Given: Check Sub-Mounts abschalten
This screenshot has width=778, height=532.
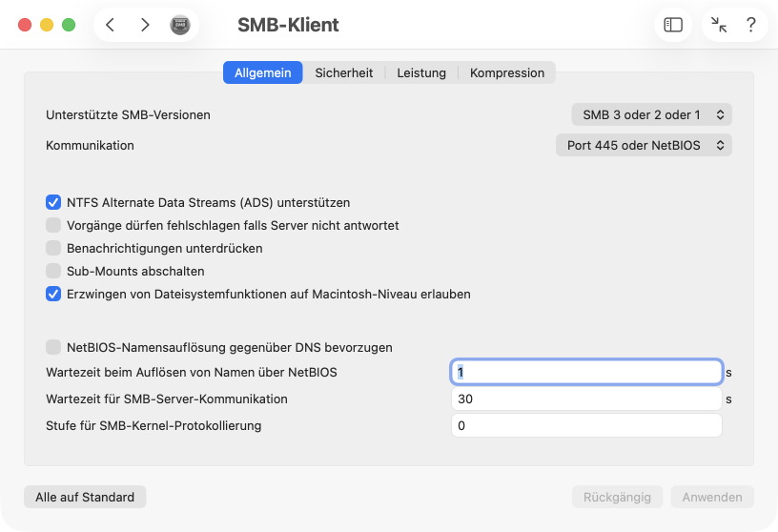Looking at the screenshot, I should 53,271.
